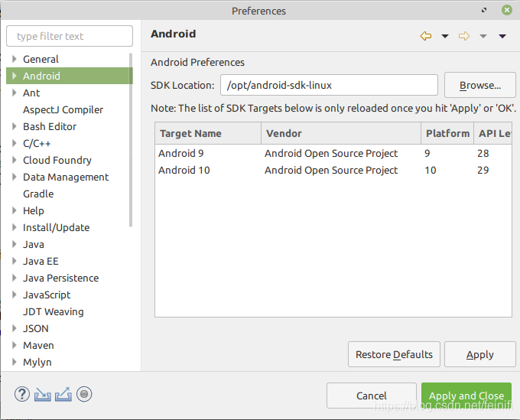Click the Back navigation arrow icon

[x=426, y=36]
